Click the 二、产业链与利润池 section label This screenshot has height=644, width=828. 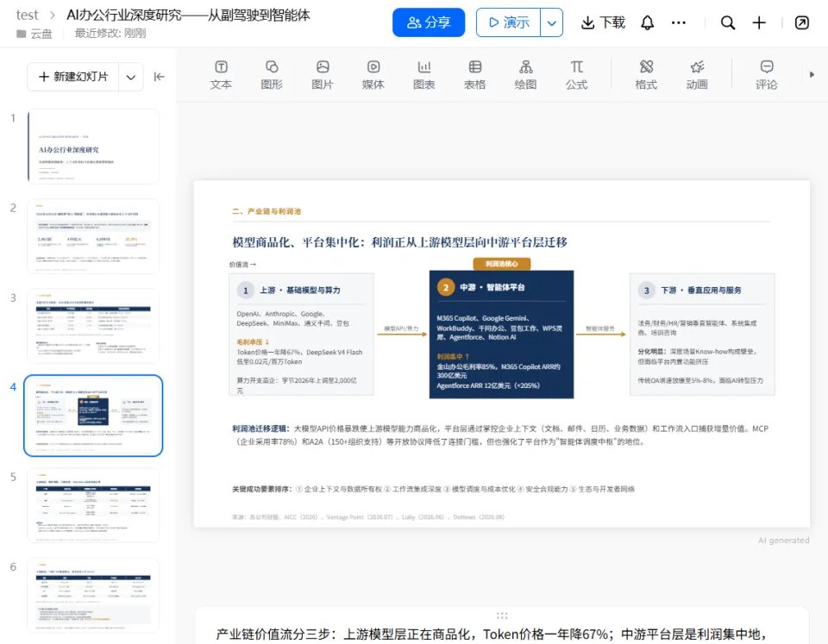tap(267, 211)
